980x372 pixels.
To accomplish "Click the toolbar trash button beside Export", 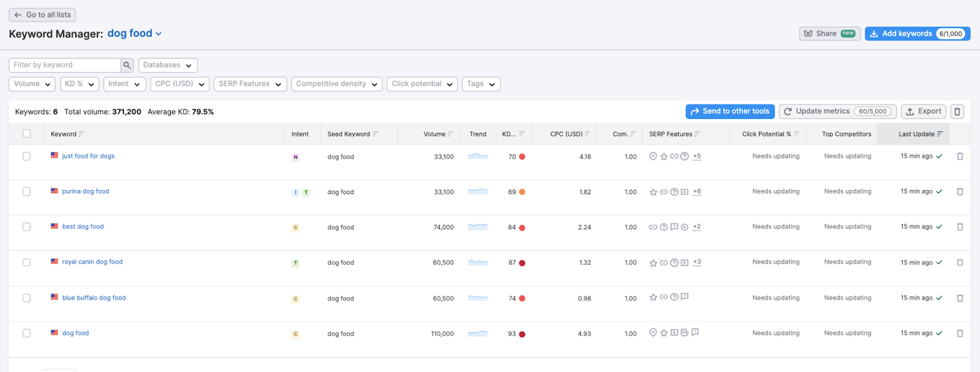I will [957, 112].
